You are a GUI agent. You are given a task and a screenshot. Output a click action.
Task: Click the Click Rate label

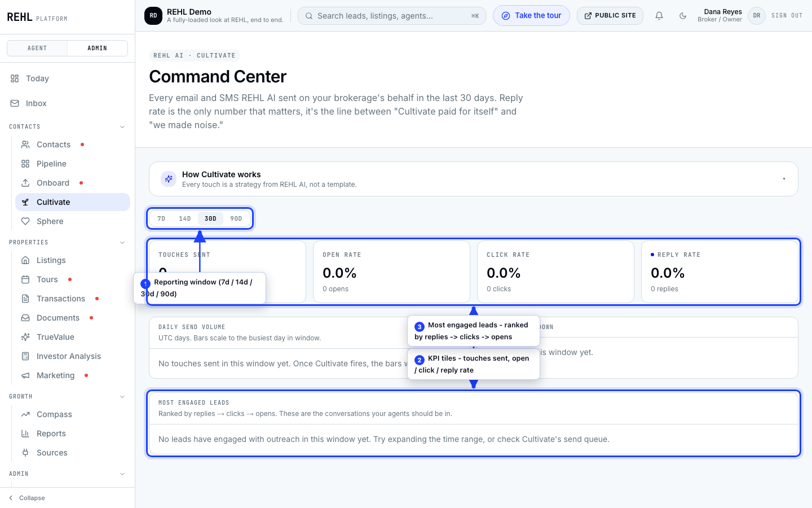(x=508, y=255)
